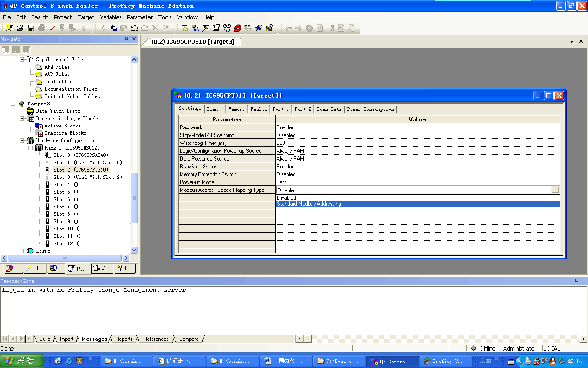
Task: Open Proficy V... taskbar button
Action: pyautogui.click(x=446, y=361)
